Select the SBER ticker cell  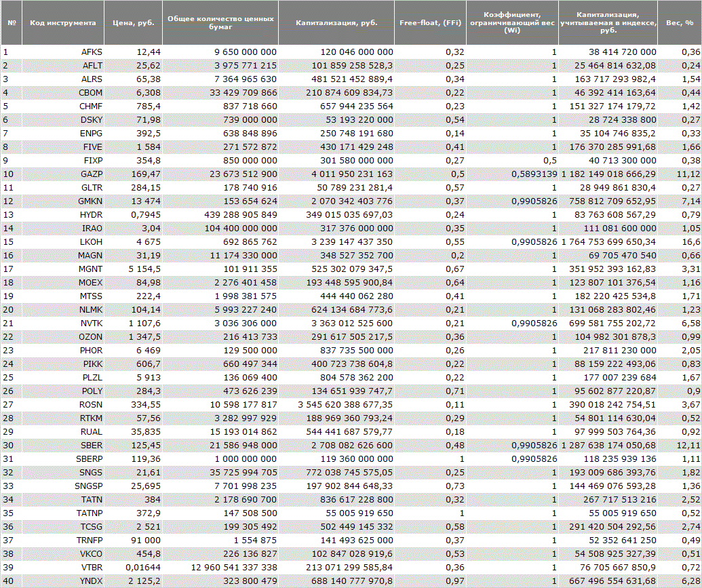pos(63,445)
